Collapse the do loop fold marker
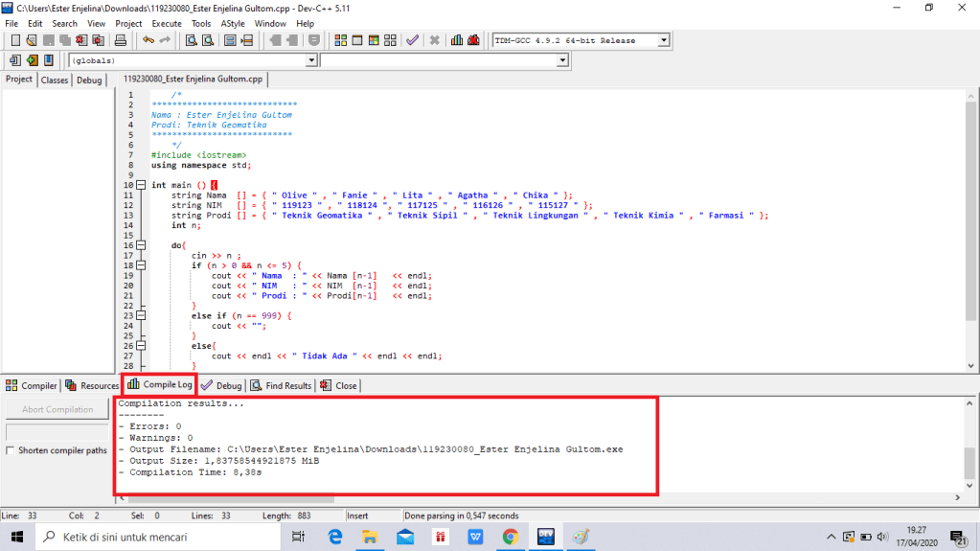Image resolution: width=980 pixels, height=551 pixels. tap(141, 245)
